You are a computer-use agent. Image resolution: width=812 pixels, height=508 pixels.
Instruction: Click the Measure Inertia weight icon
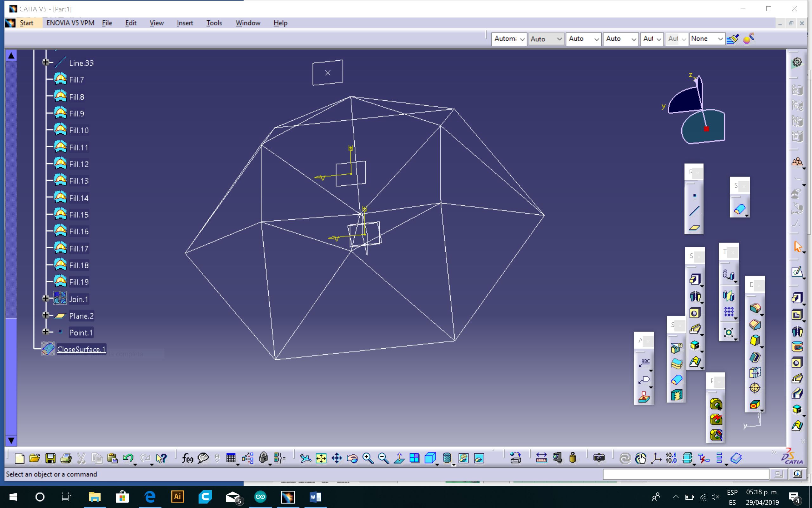click(573, 458)
